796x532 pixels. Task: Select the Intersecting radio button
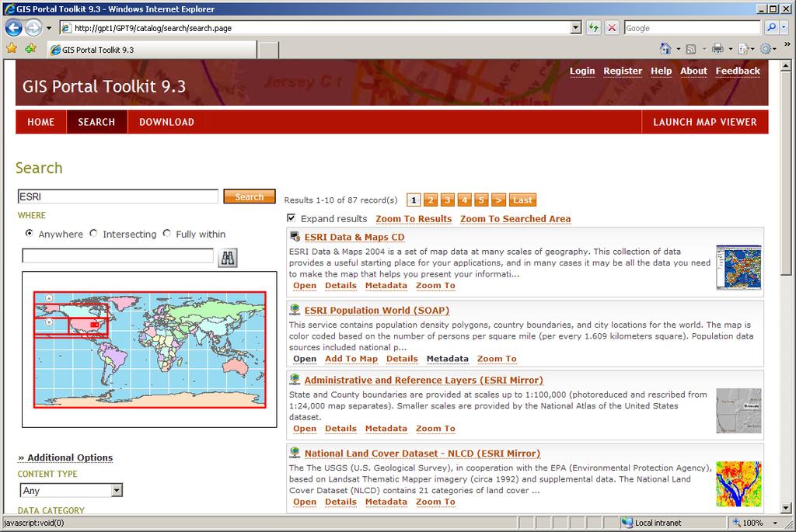pos(93,233)
